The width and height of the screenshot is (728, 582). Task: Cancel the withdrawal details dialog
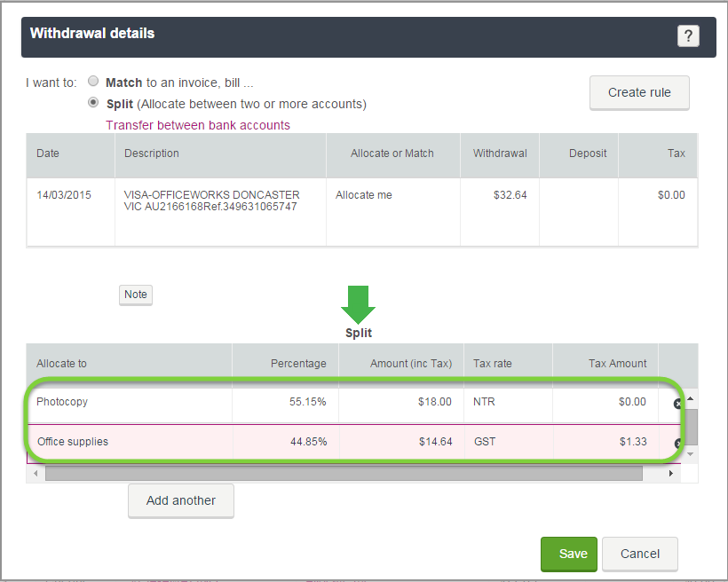point(640,554)
